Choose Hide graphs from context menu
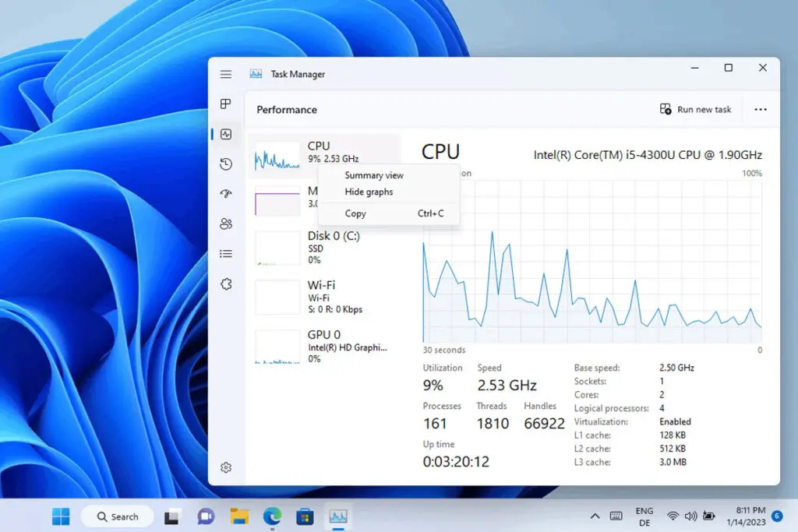 [369, 192]
